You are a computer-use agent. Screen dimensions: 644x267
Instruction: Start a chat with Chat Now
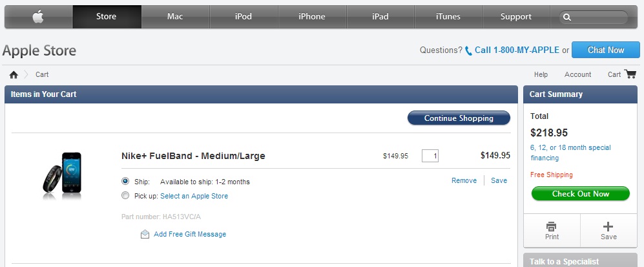[606, 50]
